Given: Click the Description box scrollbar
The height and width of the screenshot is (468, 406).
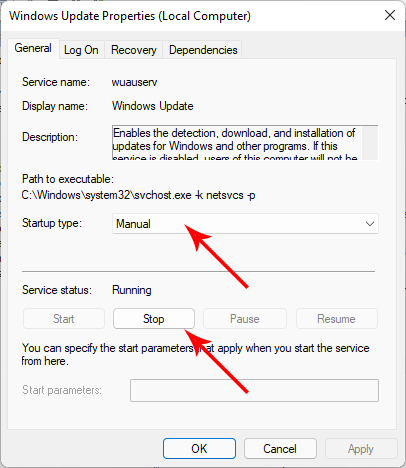Looking at the screenshot, I should click(370, 143).
